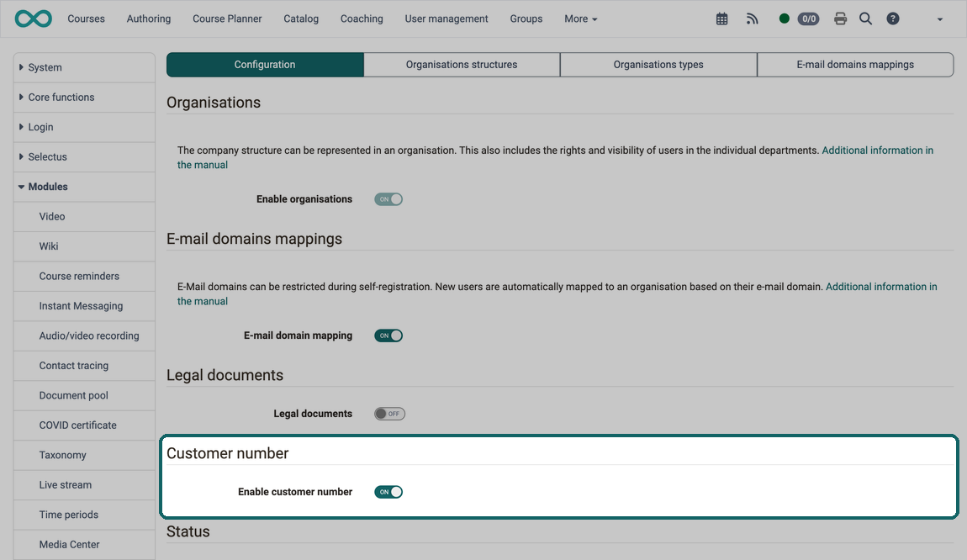967x560 pixels.
Task: Expand the Core functions section
Action: coord(84,98)
